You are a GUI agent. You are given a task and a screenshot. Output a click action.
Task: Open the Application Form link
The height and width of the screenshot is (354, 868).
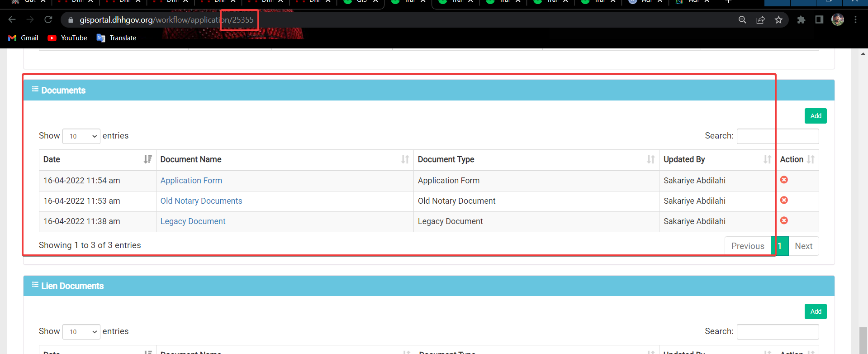(x=191, y=181)
